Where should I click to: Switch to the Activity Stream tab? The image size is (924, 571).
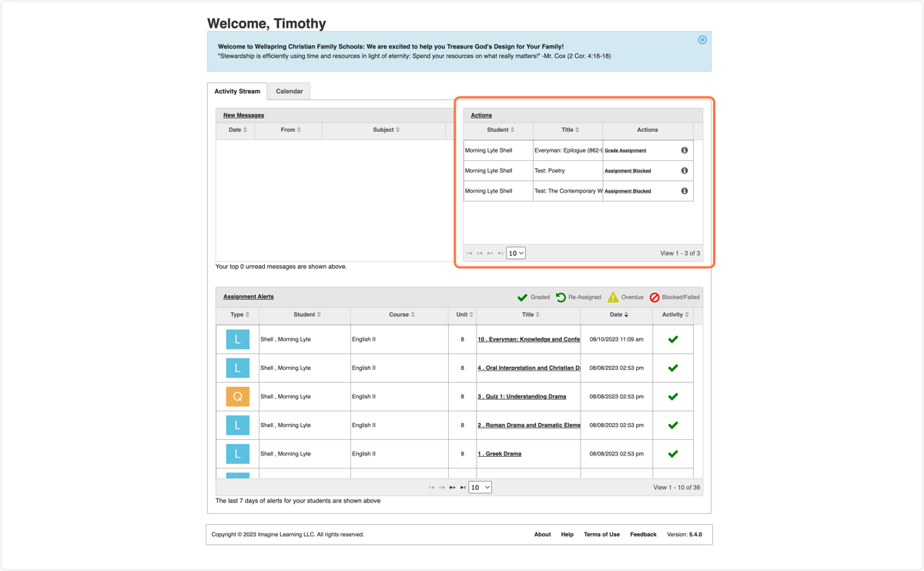tap(237, 91)
